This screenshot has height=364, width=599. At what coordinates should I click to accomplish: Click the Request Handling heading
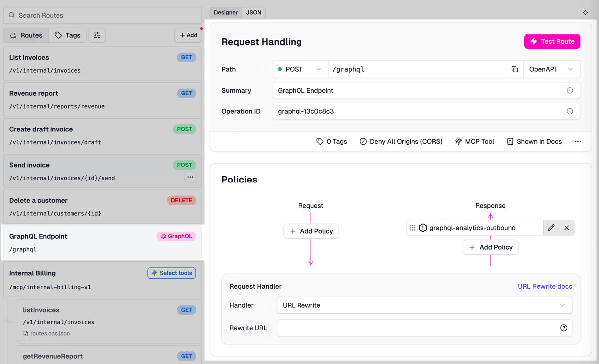point(262,42)
